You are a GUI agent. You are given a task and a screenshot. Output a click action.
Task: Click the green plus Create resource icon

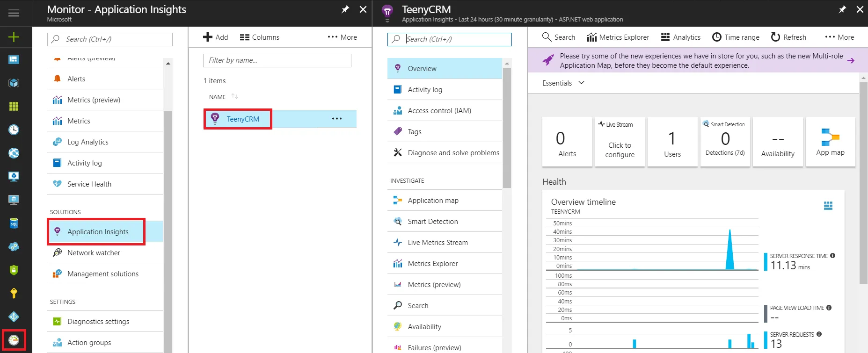coord(14,37)
